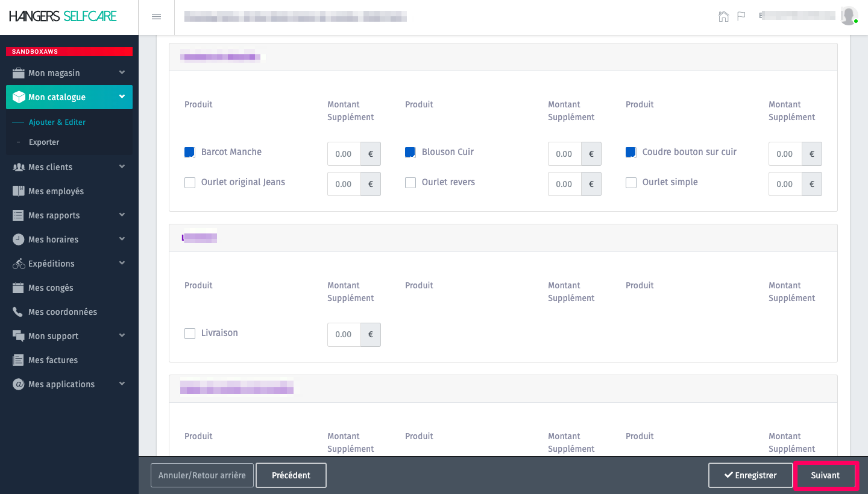Open the user avatar profile
868x494 pixels.
tap(849, 16)
